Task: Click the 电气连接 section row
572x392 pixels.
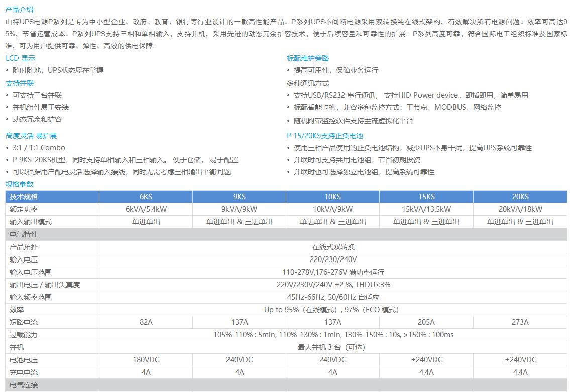Action: (20, 385)
